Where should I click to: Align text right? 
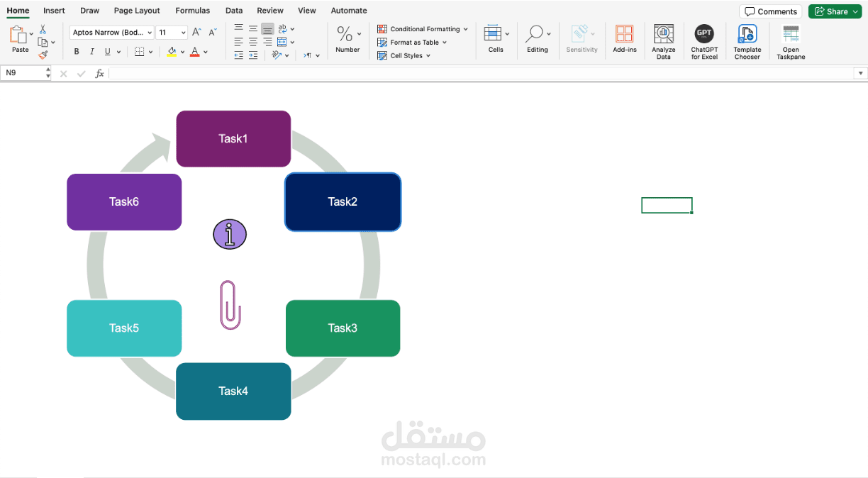point(267,42)
